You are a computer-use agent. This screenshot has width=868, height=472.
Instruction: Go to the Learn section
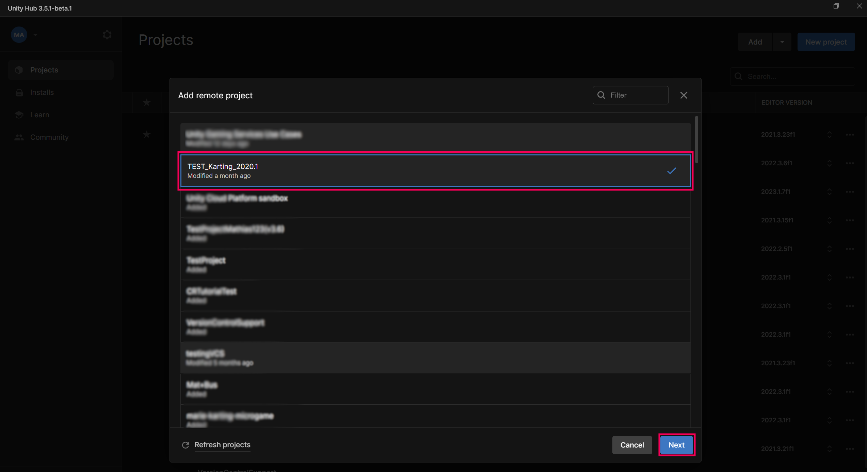[x=39, y=115]
